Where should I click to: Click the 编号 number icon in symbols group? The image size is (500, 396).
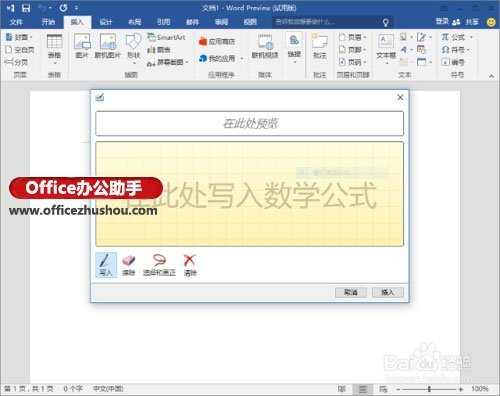(x=453, y=62)
